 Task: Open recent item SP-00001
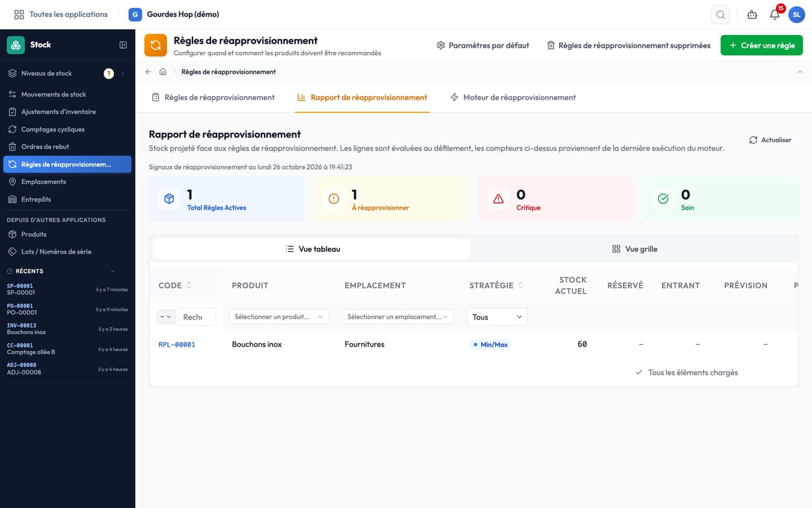pyautogui.click(x=67, y=289)
